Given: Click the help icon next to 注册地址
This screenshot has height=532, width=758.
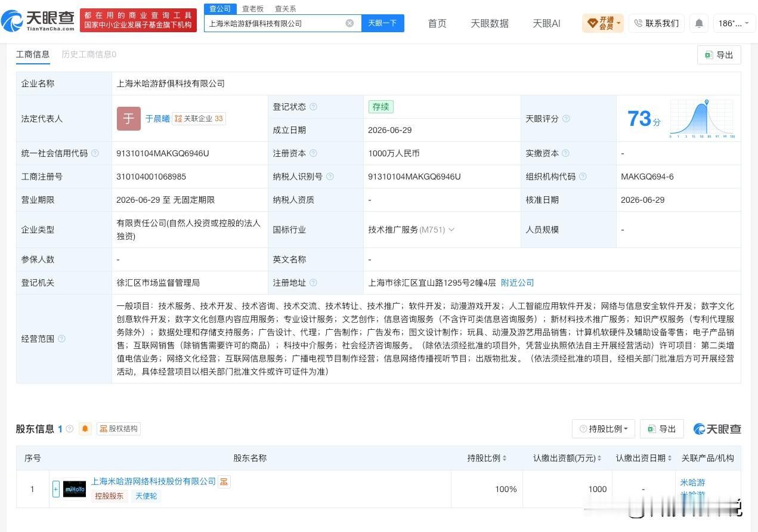Looking at the screenshot, I should click(x=313, y=283).
